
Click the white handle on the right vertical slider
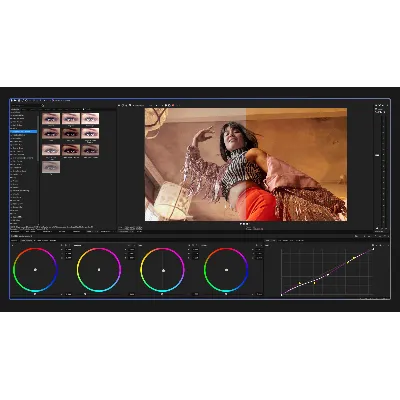(x=377, y=155)
